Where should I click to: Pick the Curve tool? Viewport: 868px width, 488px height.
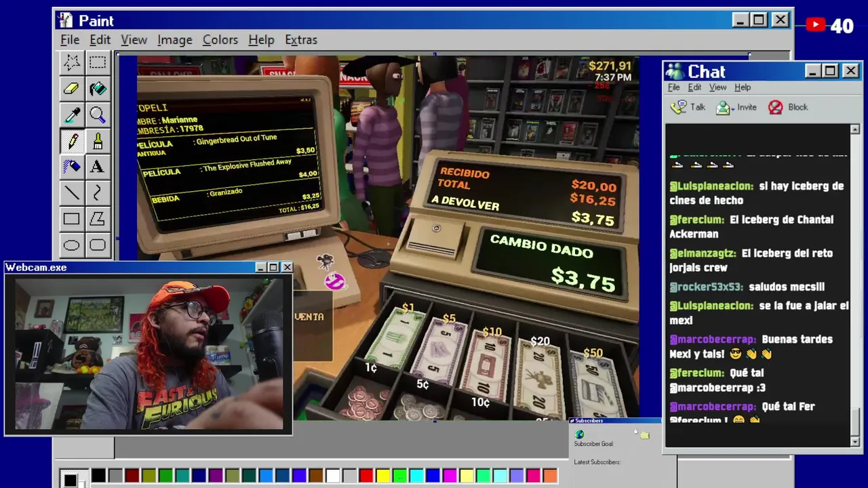point(97,193)
